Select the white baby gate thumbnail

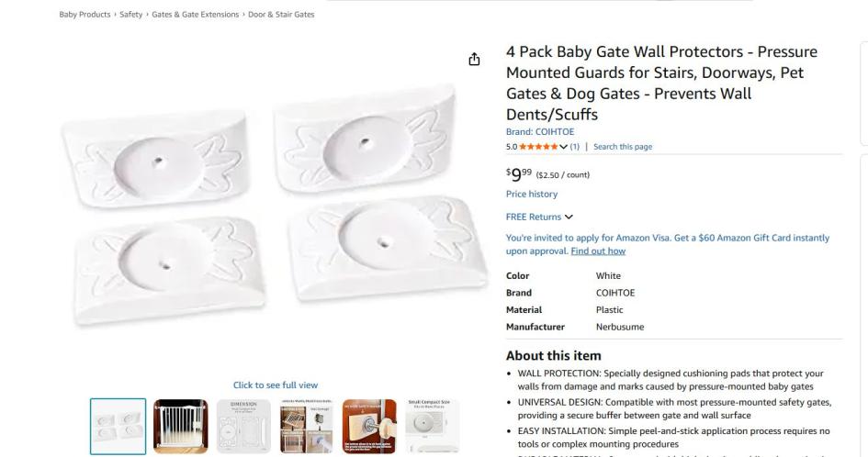[x=181, y=426]
